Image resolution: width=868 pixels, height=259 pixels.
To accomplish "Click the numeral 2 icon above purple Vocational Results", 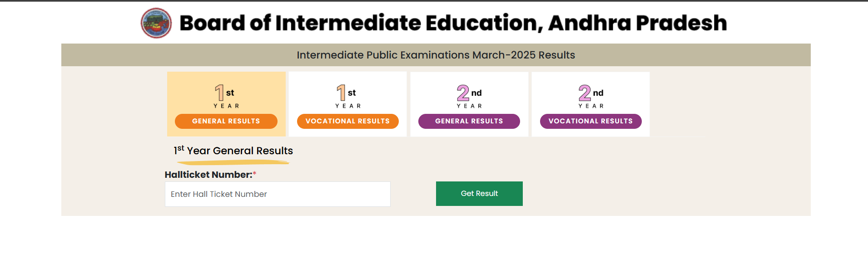I will [x=585, y=93].
